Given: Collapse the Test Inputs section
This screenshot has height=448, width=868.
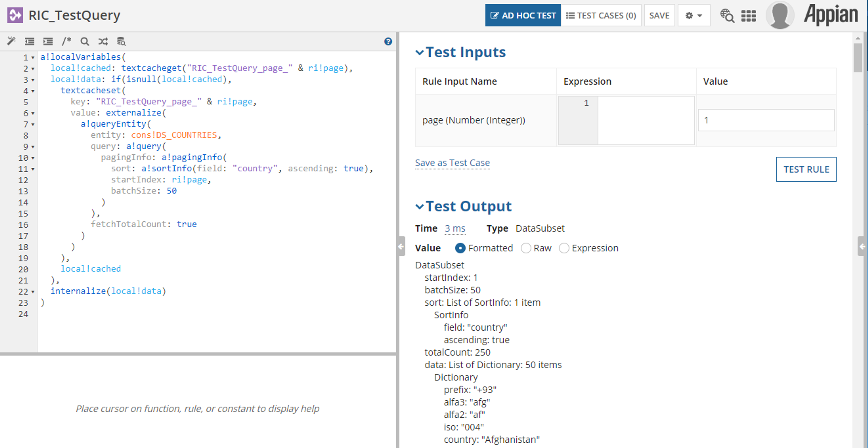Looking at the screenshot, I should [420, 53].
